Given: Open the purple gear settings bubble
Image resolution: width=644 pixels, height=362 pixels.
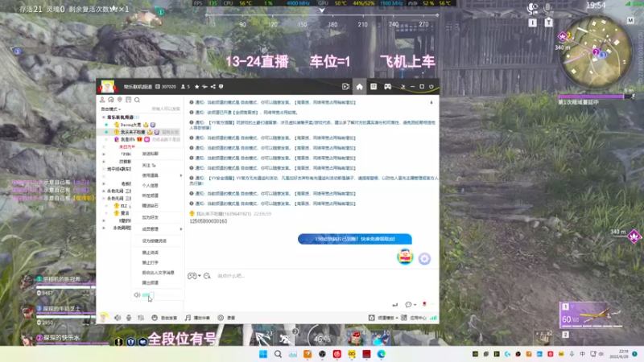Looking at the screenshot, I should point(424,258).
